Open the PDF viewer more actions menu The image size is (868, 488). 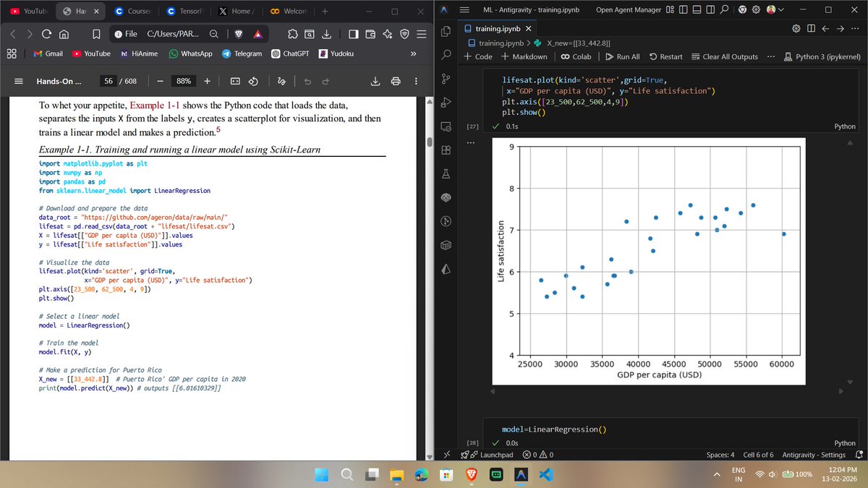tap(415, 82)
